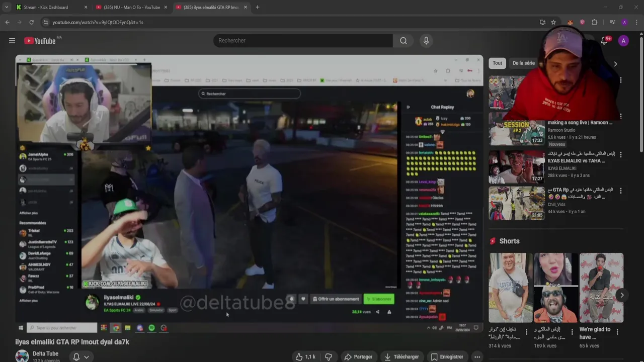The width and height of the screenshot is (644, 362).
Task: Open the YouTube guide hamburger menu
Action: pyautogui.click(x=12, y=41)
